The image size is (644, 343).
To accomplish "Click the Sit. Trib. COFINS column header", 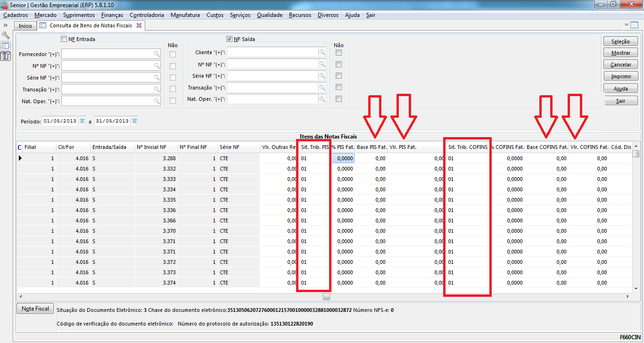I will tap(467, 147).
